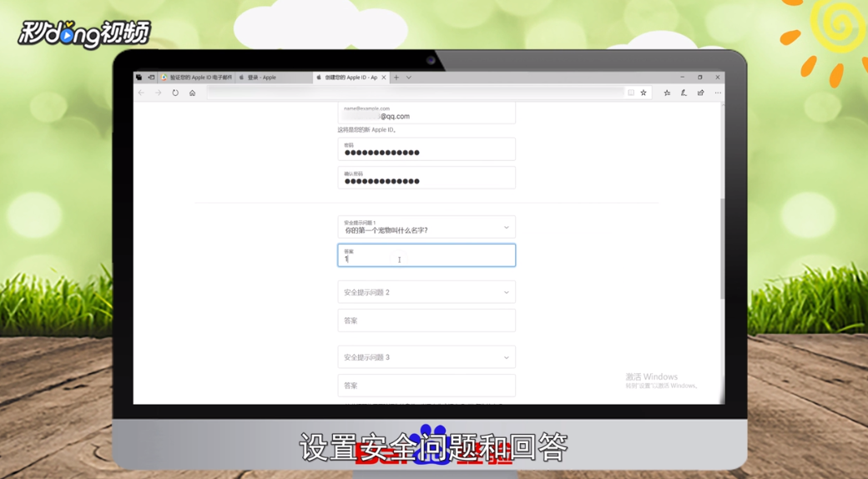Expand the 安全提示问题 2 dropdown
This screenshot has height=479, width=868.
tap(426, 292)
